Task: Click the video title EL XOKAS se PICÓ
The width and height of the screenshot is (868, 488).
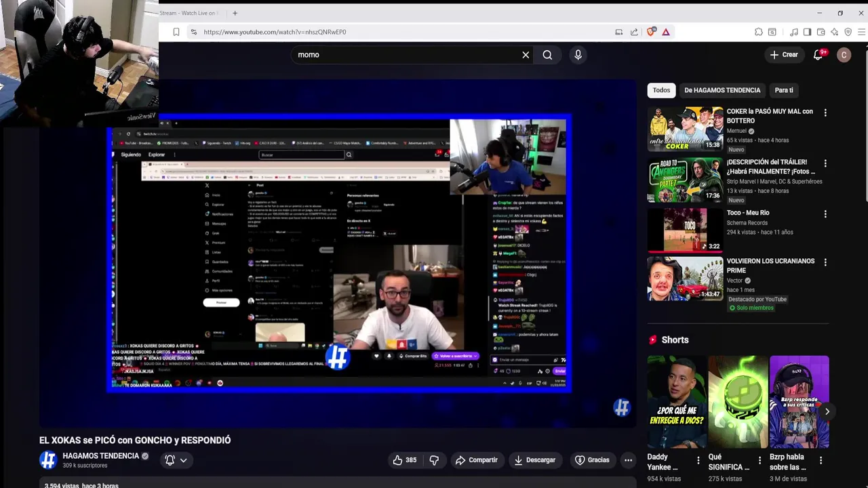Action: [x=135, y=440]
